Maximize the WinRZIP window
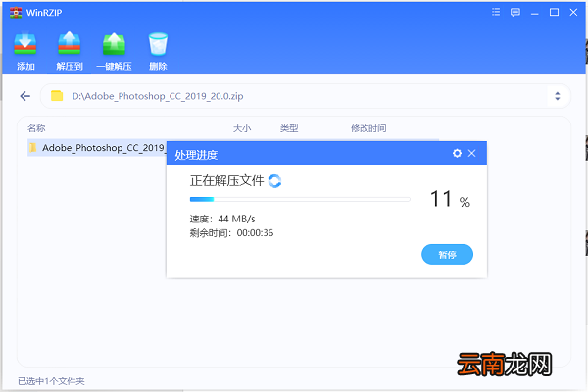The height and width of the screenshot is (392, 588). tap(554, 12)
